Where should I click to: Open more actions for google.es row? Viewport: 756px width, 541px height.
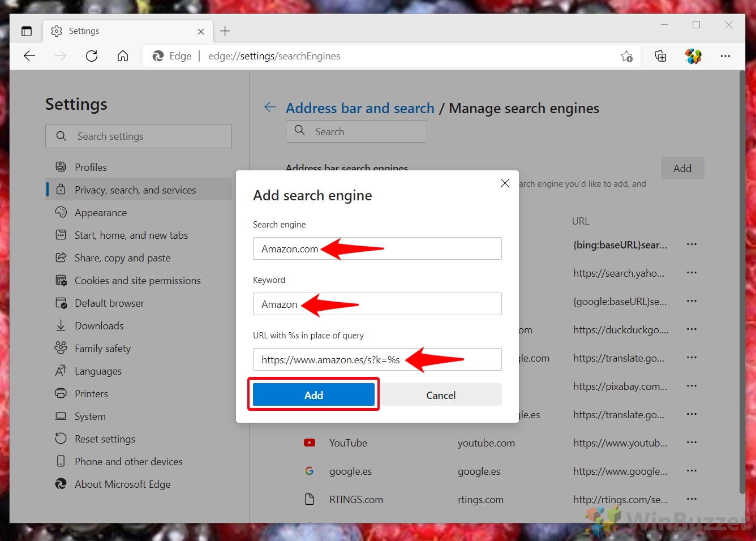tap(691, 471)
